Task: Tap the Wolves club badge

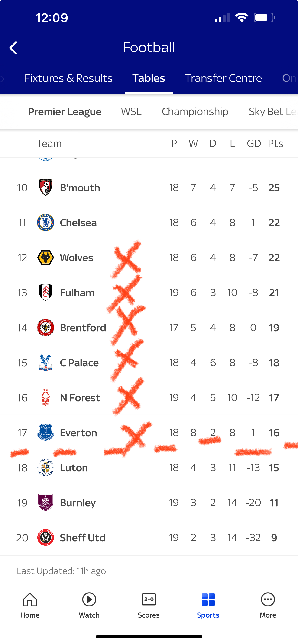Action: 45,258
